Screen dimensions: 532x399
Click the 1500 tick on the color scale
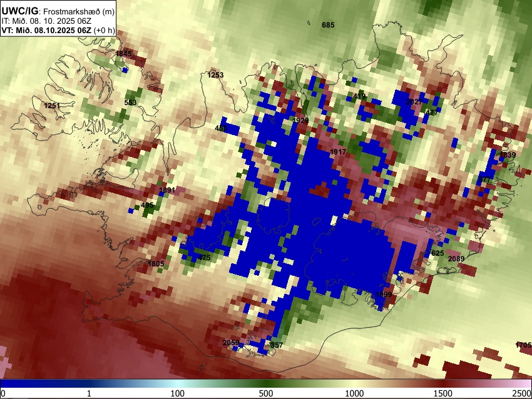443,393
